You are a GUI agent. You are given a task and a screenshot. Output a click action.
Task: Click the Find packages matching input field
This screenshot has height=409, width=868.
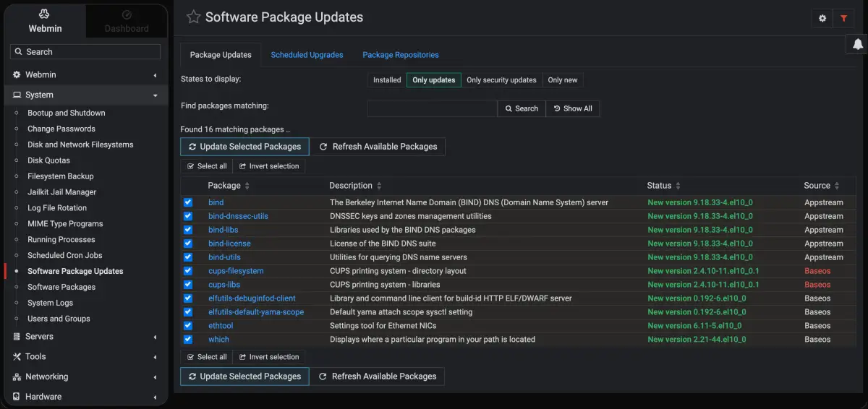pyautogui.click(x=433, y=108)
